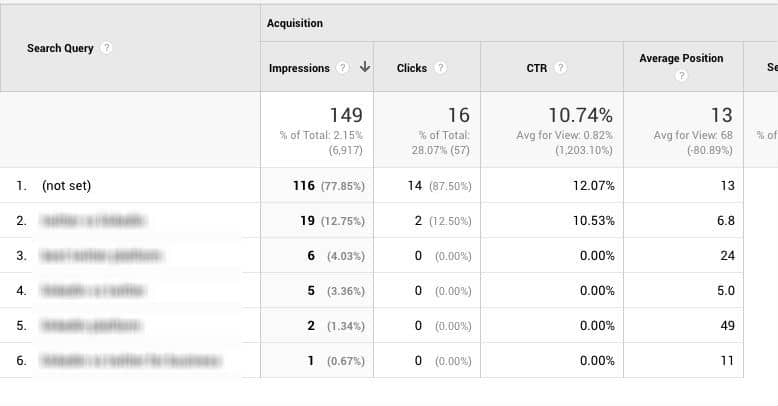Open the Clicks column help icon

(440, 68)
